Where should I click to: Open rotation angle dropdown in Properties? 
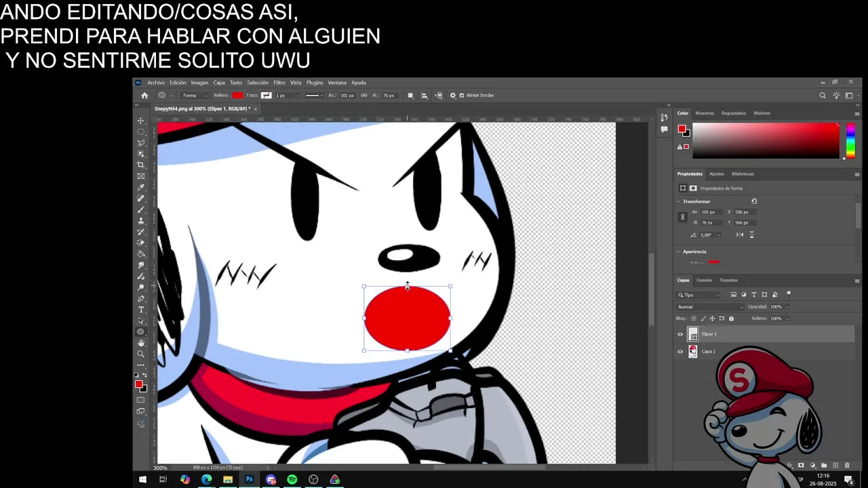tap(719, 235)
